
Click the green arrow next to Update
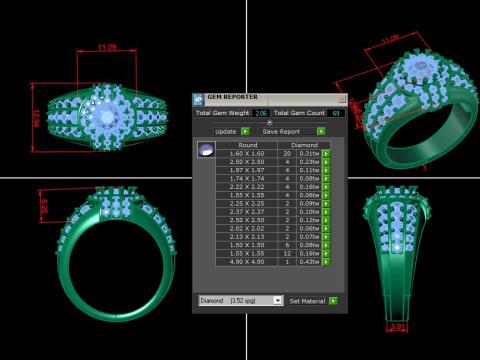pyautogui.click(x=245, y=131)
